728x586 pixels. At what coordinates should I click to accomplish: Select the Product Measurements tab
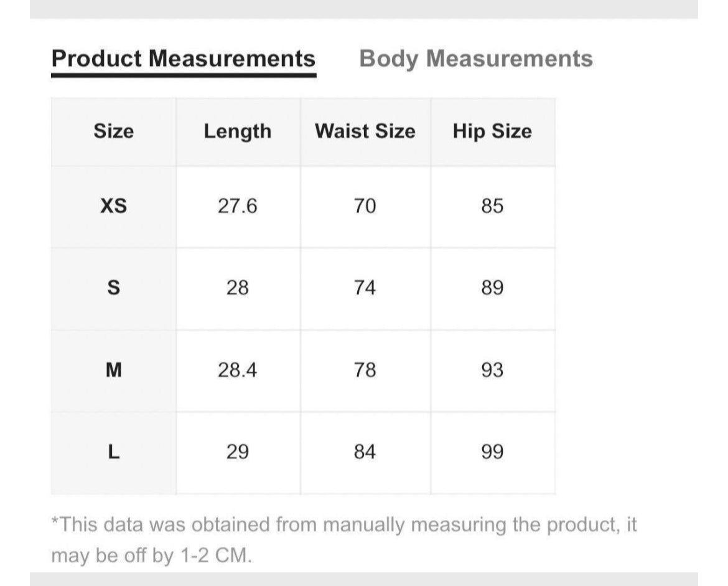point(183,59)
